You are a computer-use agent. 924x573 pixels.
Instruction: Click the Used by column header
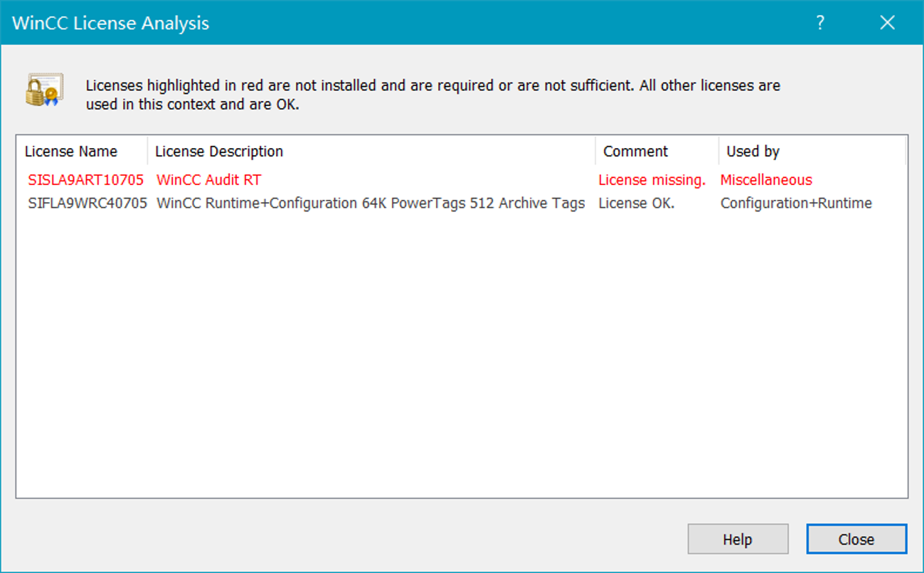tap(753, 152)
